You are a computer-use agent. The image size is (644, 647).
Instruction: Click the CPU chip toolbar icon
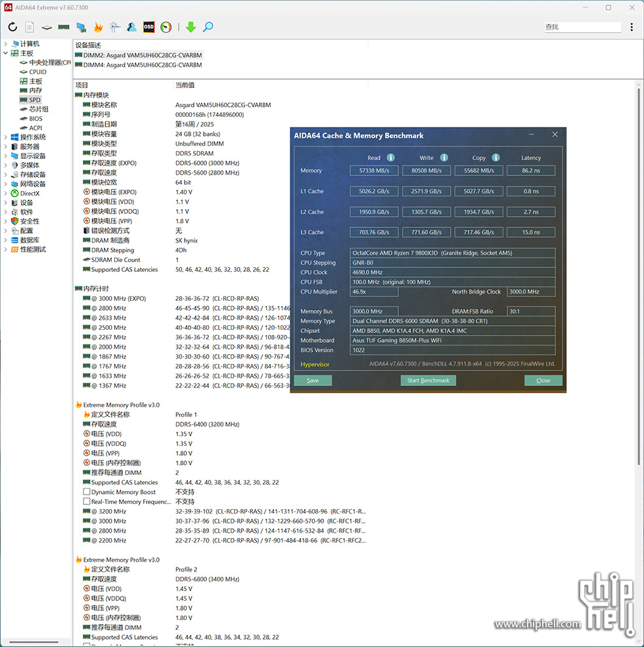[x=47, y=27]
